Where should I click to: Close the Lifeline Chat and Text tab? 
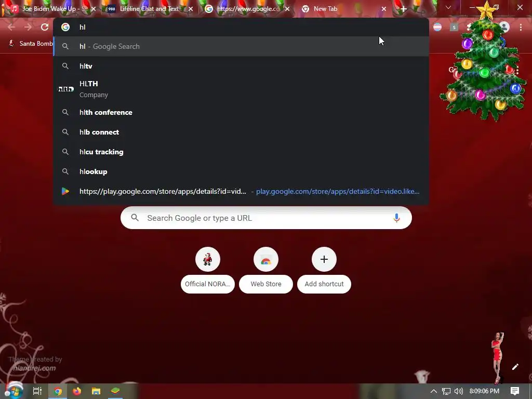click(x=190, y=9)
